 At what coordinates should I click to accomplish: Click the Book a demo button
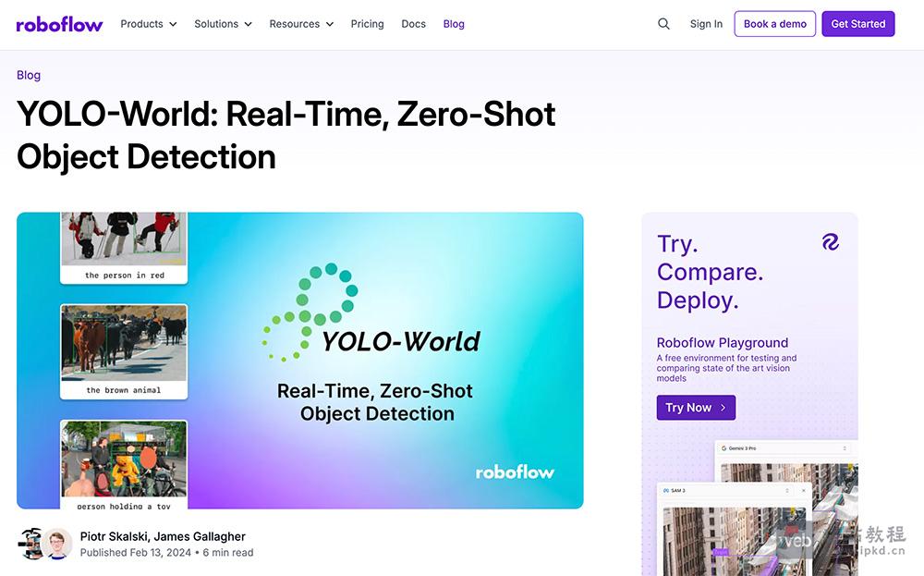pos(774,23)
